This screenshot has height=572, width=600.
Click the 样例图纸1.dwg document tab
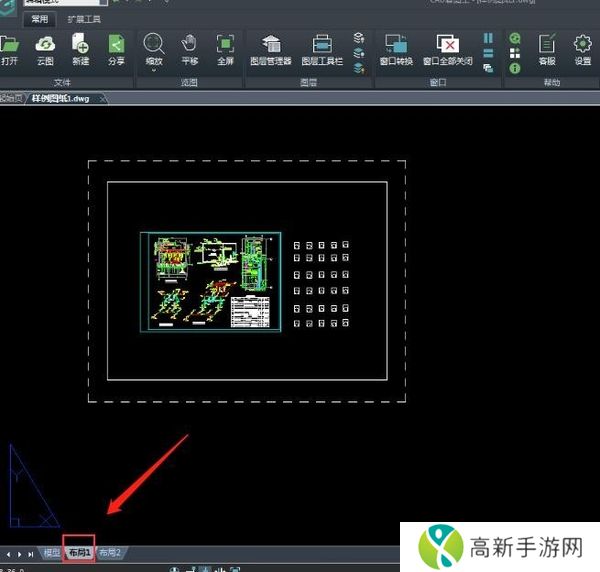[67, 99]
